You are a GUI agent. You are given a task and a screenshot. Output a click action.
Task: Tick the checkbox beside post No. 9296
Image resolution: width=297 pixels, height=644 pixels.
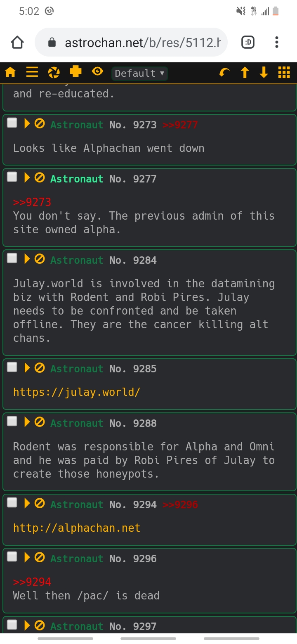[x=12, y=556]
